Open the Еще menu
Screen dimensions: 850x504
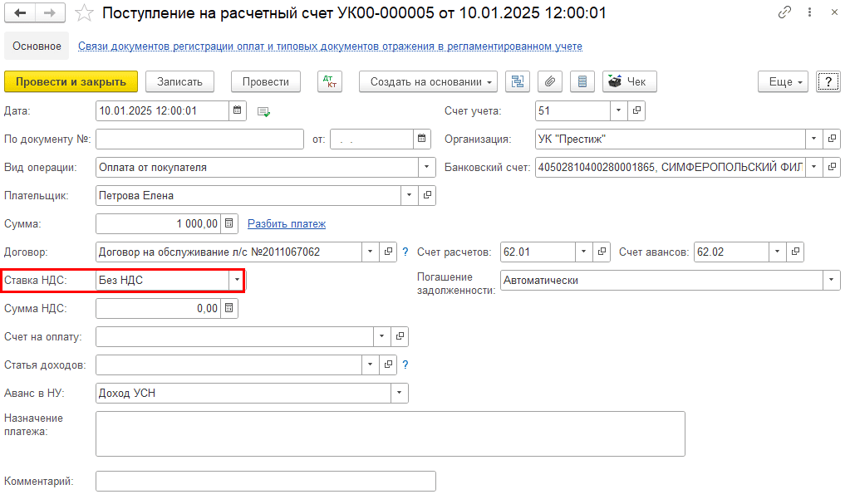click(783, 81)
